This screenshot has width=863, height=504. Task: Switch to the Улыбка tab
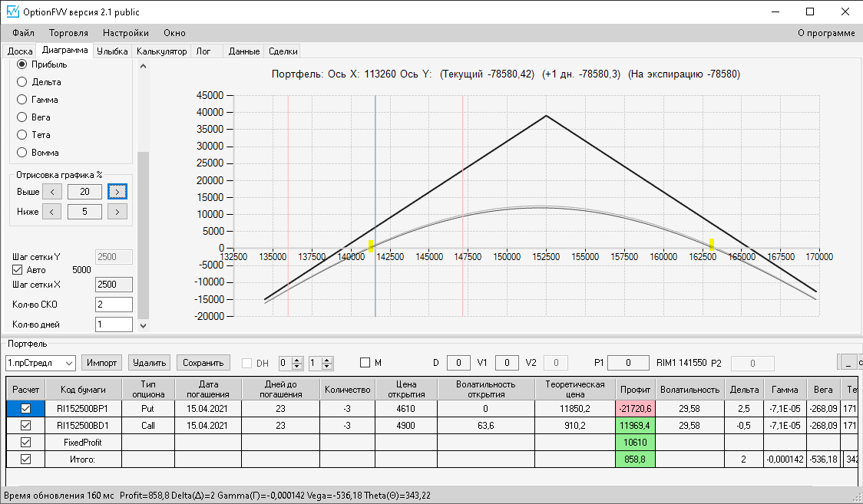point(112,51)
